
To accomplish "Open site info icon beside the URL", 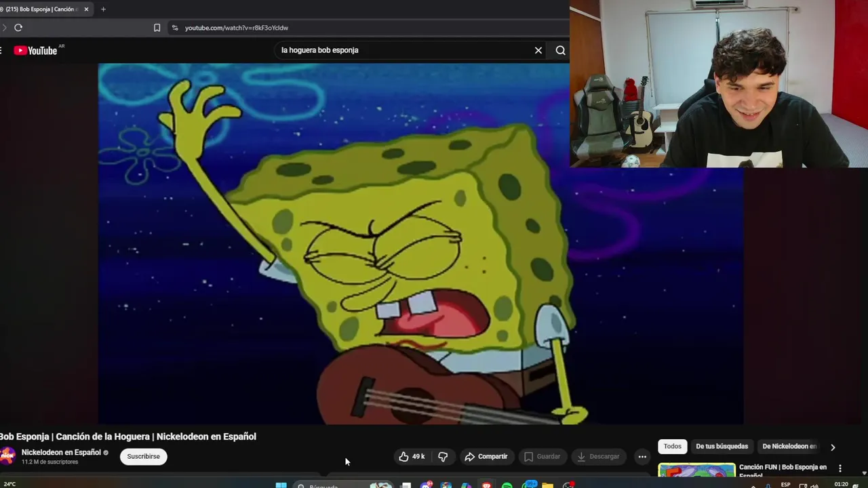I will click(175, 28).
